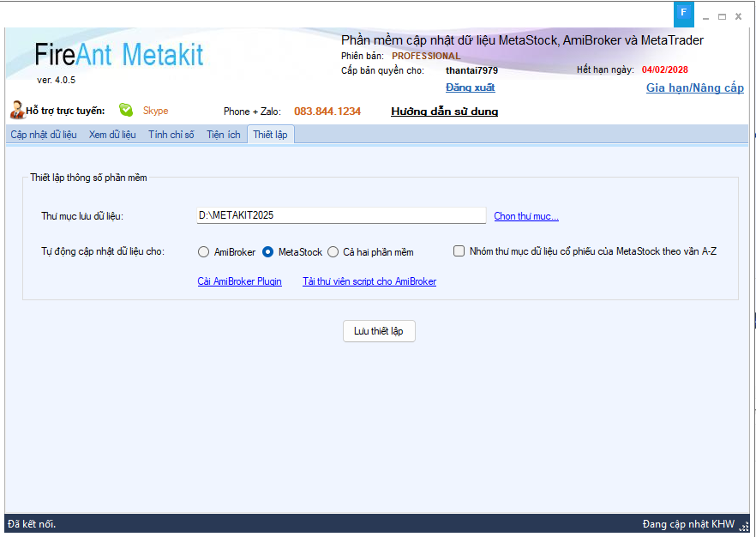The width and height of the screenshot is (756, 537).
Task: Enable grouping MetaStock folders by A-Z
Action: [x=459, y=251]
